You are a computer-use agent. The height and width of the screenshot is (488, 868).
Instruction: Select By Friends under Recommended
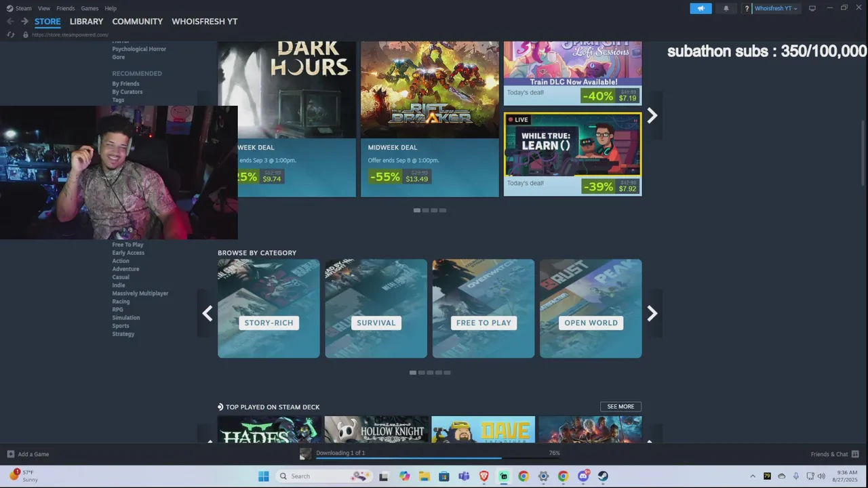tap(125, 83)
